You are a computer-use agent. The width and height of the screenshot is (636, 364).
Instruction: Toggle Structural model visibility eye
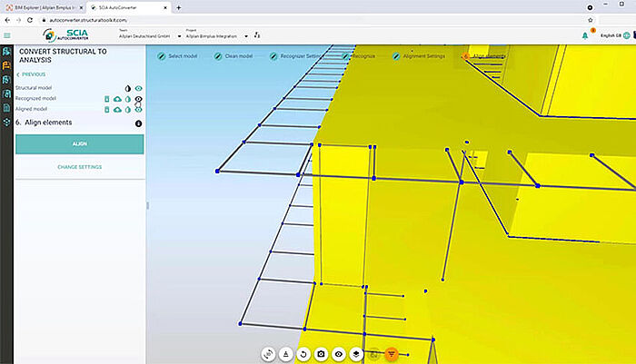138,88
